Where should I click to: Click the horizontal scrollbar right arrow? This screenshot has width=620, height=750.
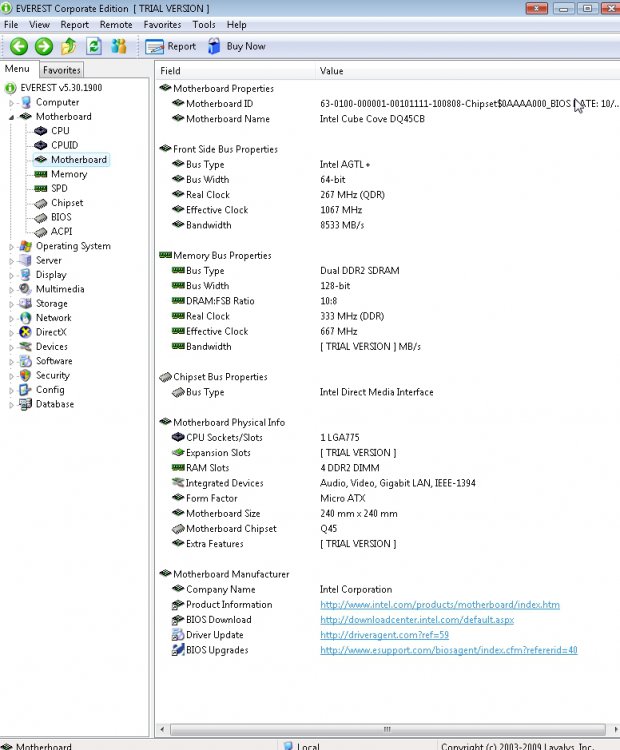click(x=615, y=729)
